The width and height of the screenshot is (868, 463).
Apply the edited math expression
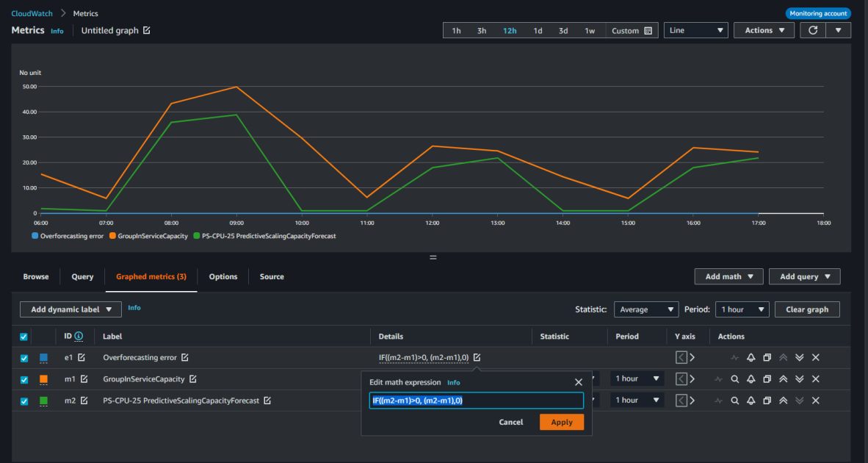pyautogui.click(x=561, y=422)
